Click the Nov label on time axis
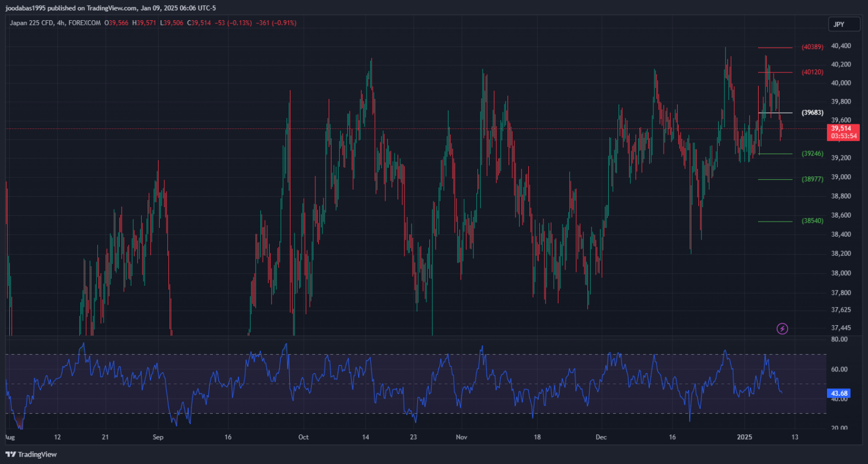Viewport: 868px width, 464px height. tap(461, 437)
